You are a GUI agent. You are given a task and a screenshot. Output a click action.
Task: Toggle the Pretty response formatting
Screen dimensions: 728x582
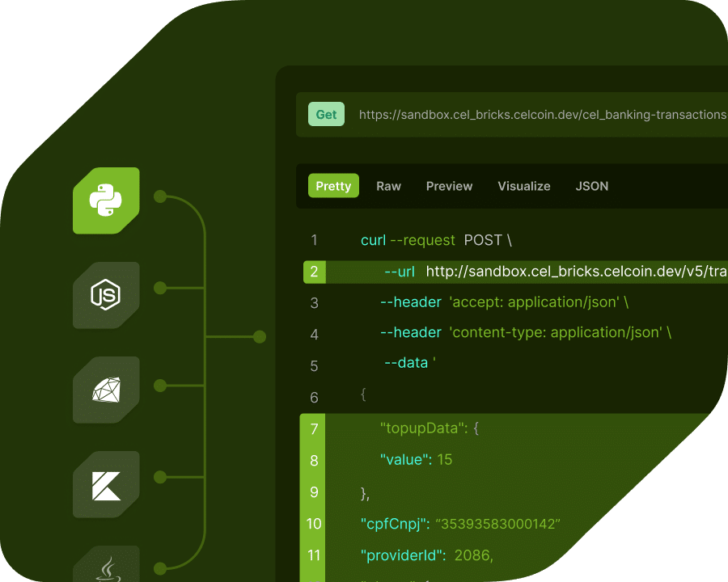(x=332, y=186)
